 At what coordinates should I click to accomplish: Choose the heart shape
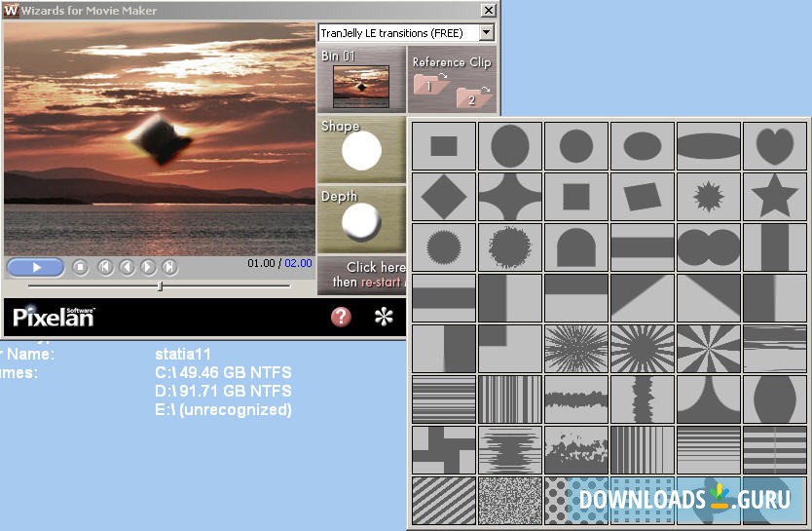pos(775,146)
